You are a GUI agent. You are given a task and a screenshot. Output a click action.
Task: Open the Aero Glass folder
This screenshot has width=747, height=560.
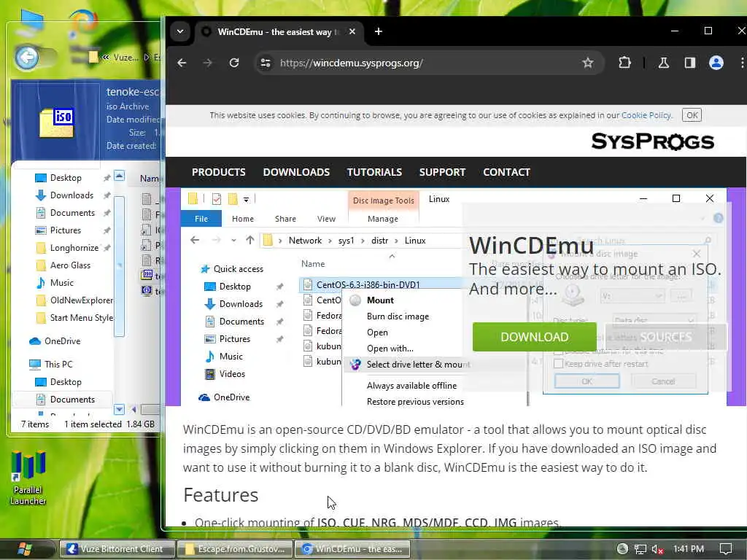(x=70, y=265)
